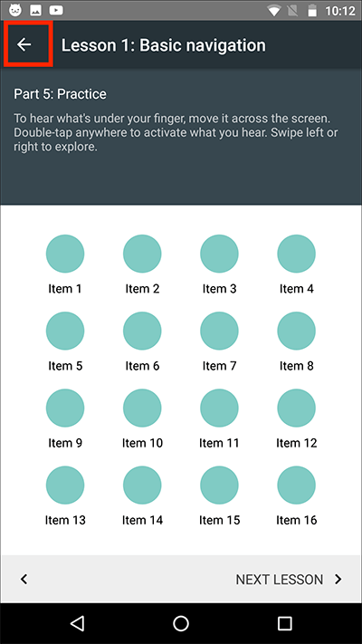362x644 pixels.
Task: Select the Item 12 circle
Action: (296, 408)
